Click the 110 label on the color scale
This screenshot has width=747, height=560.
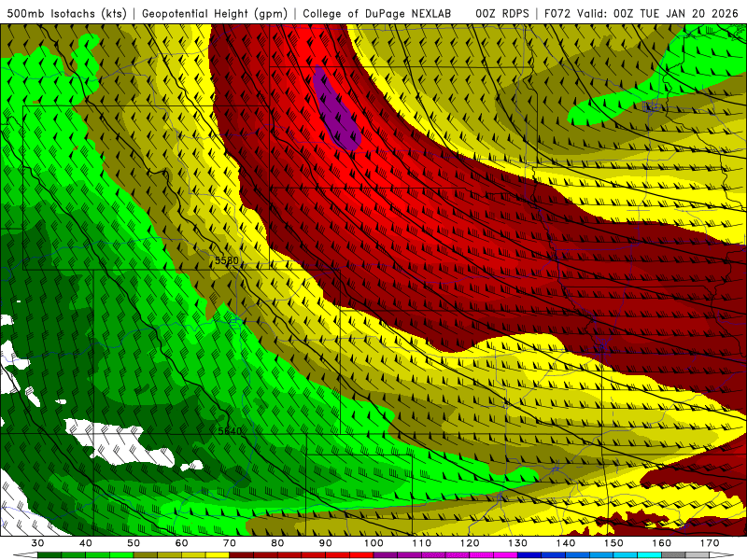click(x=422, y=543)
